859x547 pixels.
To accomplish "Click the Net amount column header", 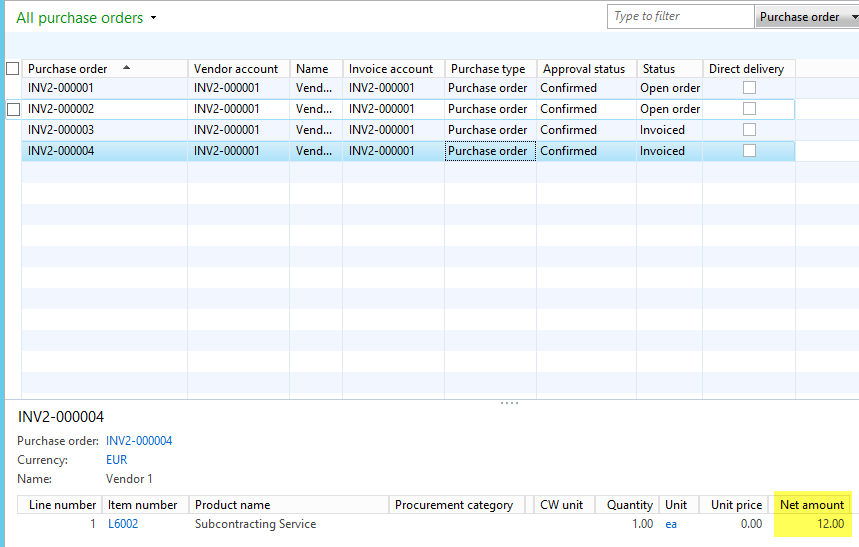I will [811, 505].
